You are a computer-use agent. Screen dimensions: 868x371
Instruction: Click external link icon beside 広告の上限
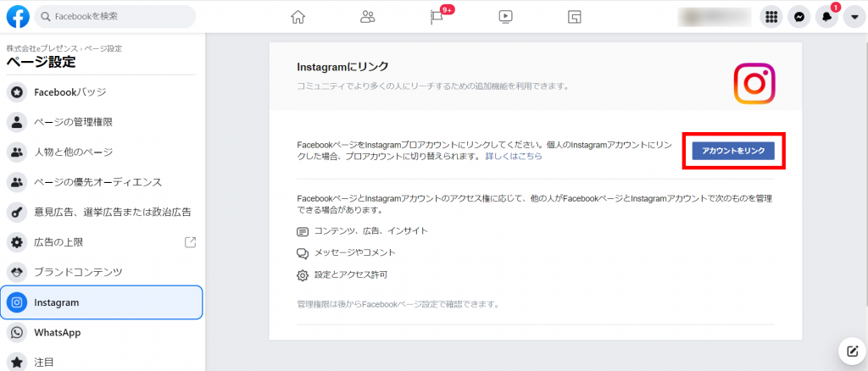coord(190,242)
